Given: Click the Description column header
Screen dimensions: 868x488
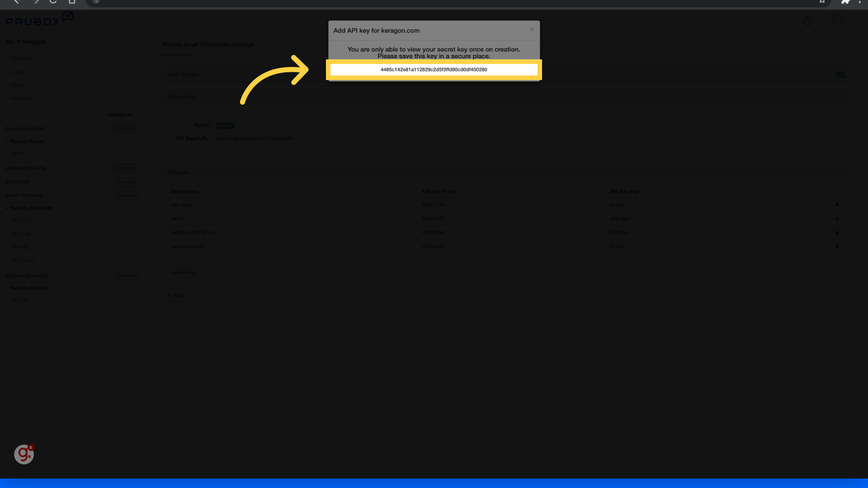Looking at the screenshot, I should tap(184, 192).
